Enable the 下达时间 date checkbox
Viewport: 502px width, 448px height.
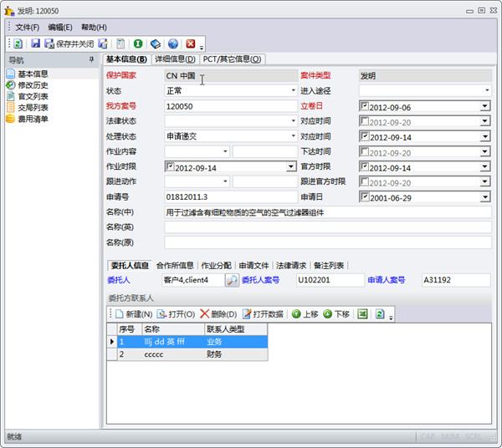364,151
